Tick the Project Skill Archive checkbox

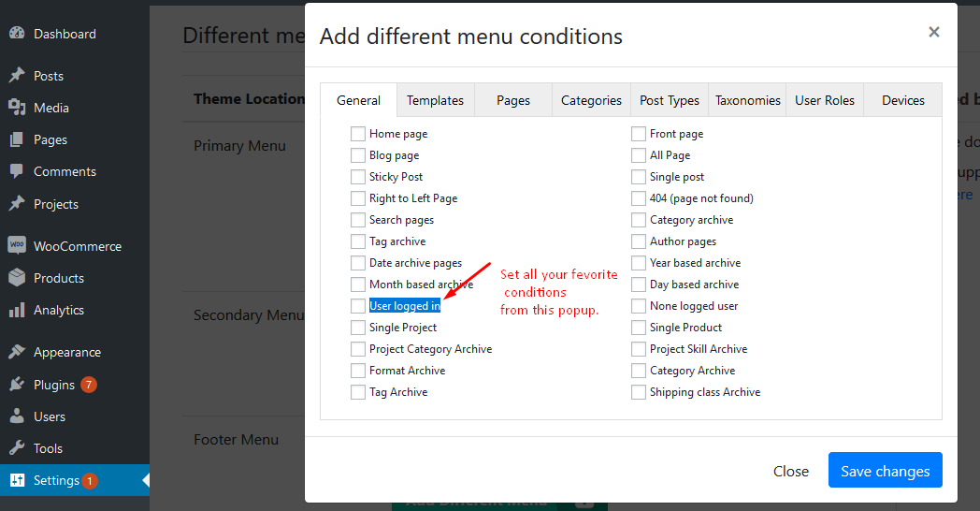638,349
